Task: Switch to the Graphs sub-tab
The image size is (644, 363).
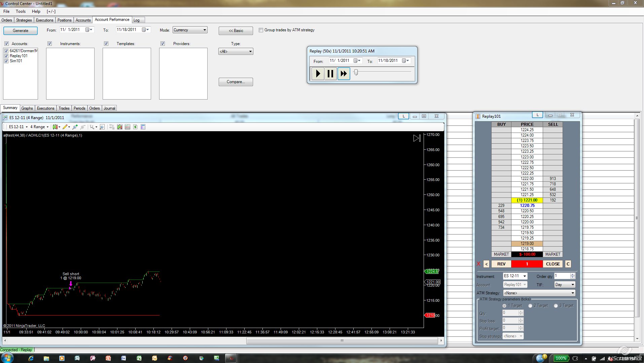Action: pyautogui.click(x=27, y=108)
